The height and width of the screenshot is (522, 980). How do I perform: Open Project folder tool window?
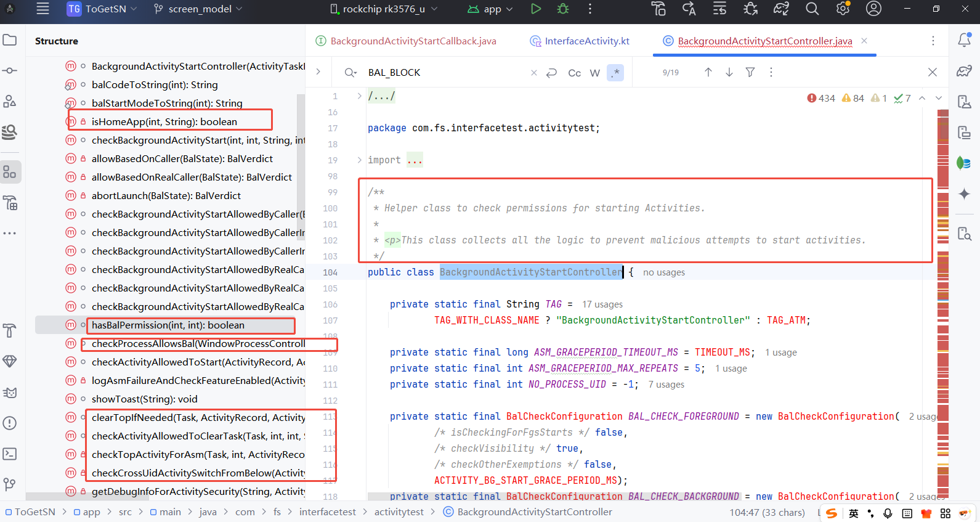click(10, 40)
